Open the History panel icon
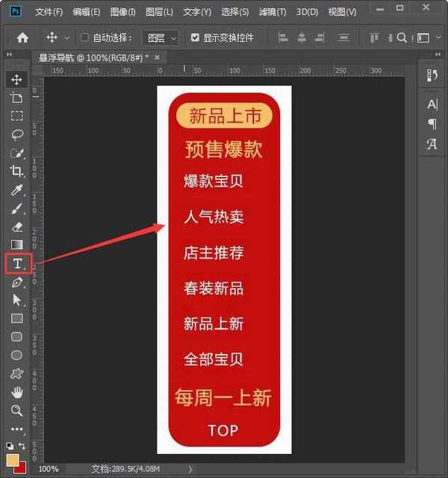This screenshot has width=448, height=478. point(432,75)
